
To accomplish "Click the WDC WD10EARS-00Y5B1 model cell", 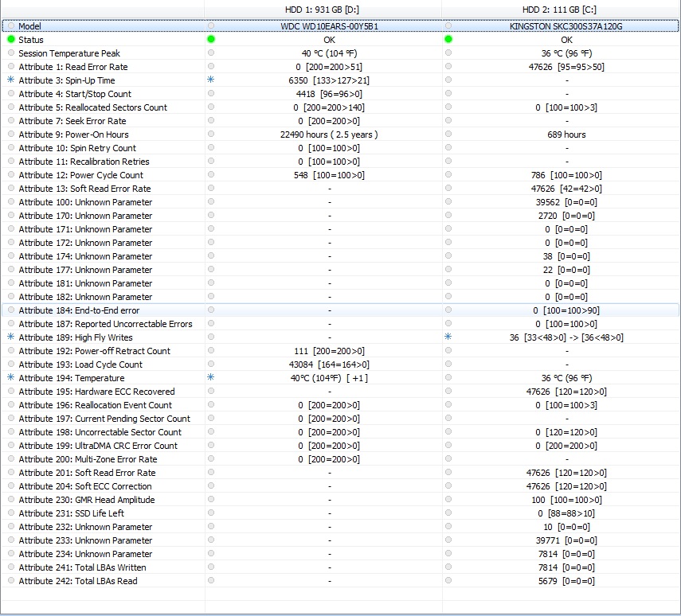I will click(329, 26).
